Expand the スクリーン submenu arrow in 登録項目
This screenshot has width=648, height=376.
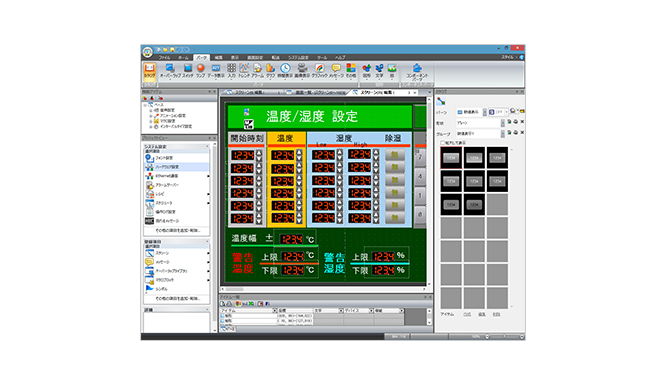point(208,253)
